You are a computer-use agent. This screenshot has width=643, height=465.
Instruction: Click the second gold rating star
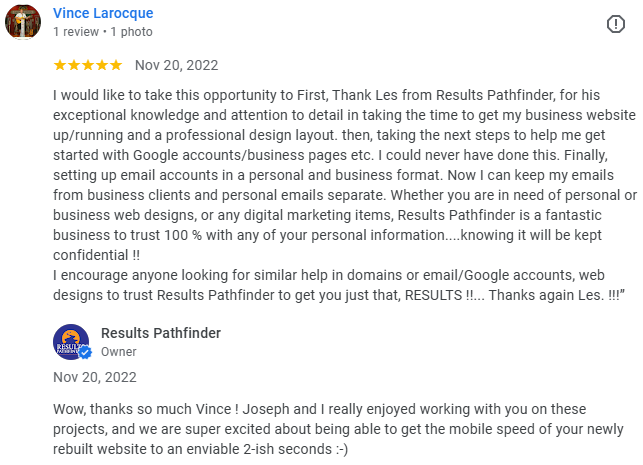(74, 65)
